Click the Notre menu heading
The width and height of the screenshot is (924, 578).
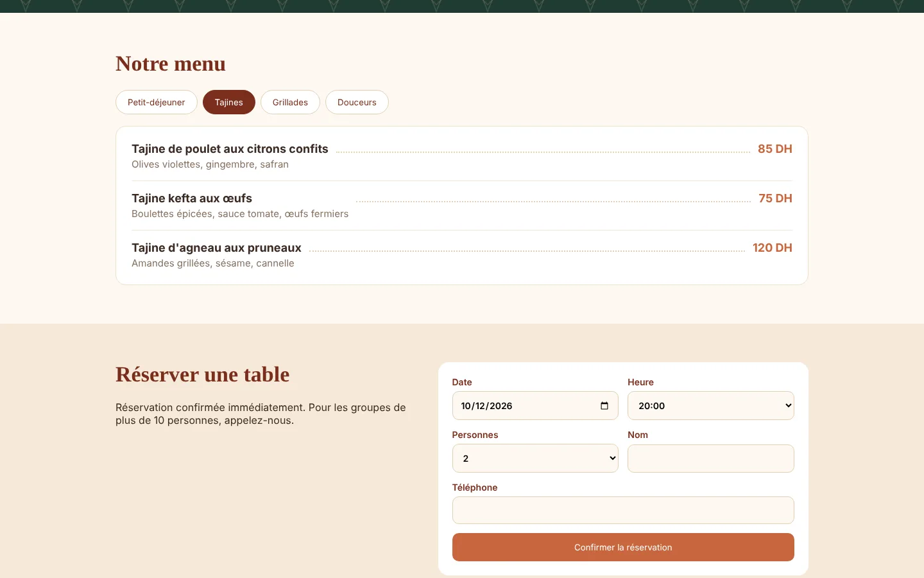(x=171, y=64)
